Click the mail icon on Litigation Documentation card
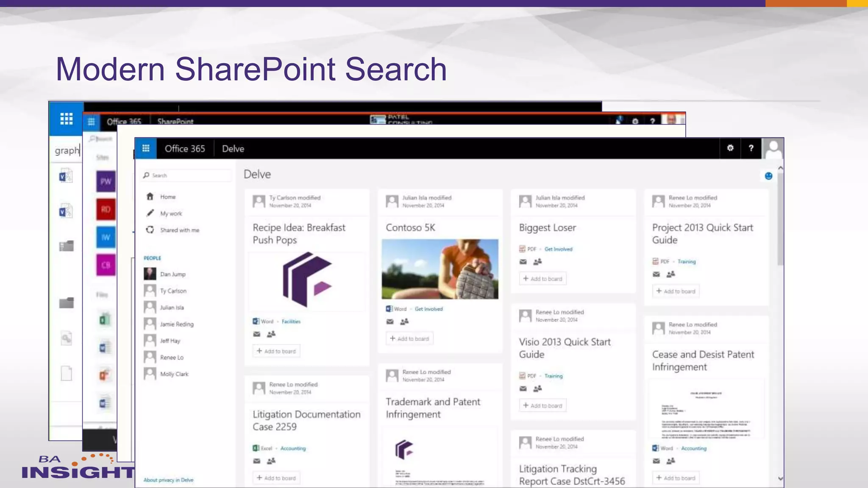The image size is (868, 488). click(x=257, y=461)
